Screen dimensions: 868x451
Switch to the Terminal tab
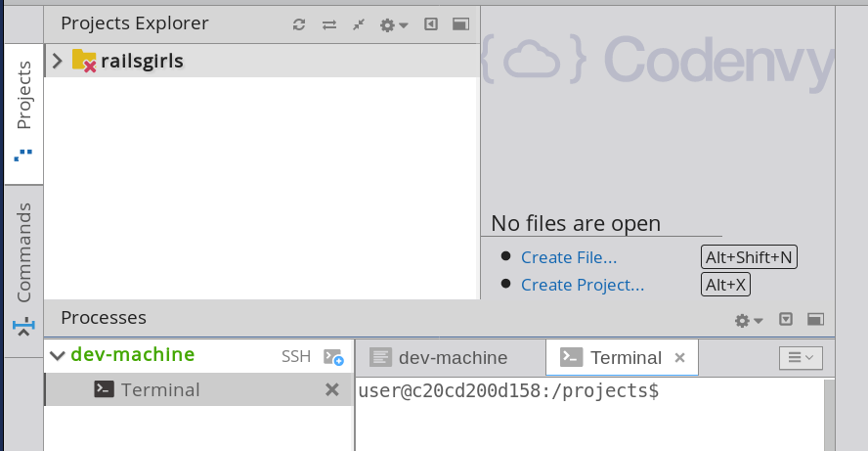[x=622, y=357]
